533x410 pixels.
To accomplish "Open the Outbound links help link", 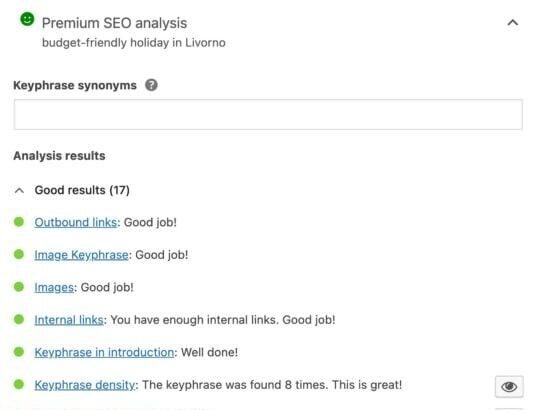I will (x=75, y=222).
